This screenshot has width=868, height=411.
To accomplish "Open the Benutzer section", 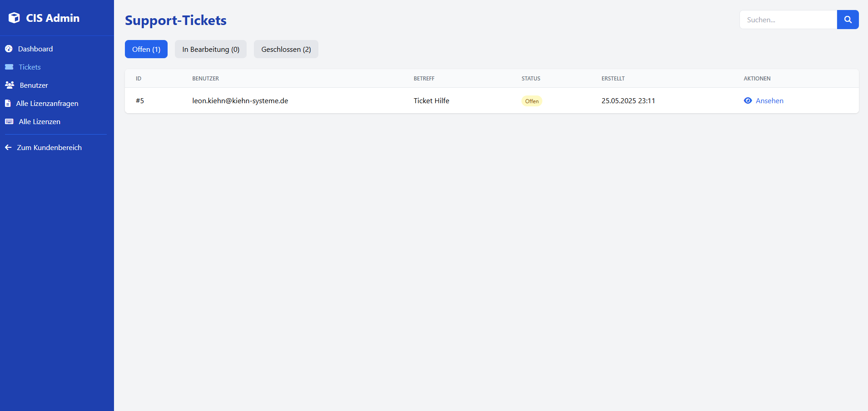I will click(34, 85).
